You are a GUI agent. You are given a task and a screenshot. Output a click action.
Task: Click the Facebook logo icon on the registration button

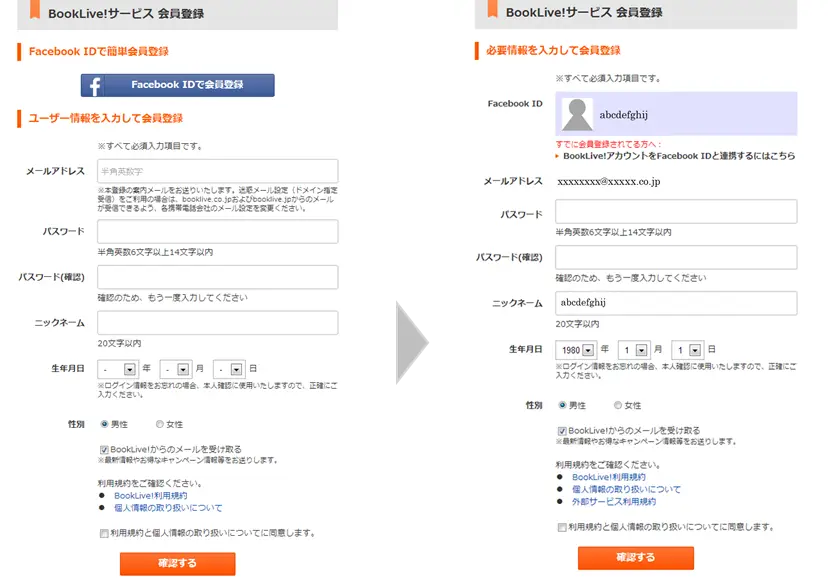point(95,86)
